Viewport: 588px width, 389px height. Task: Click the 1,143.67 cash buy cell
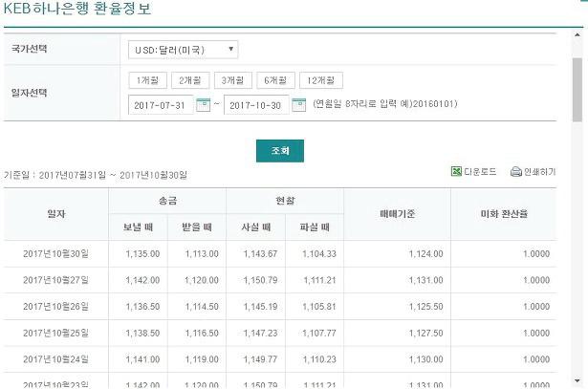click(x=256, y=253)
